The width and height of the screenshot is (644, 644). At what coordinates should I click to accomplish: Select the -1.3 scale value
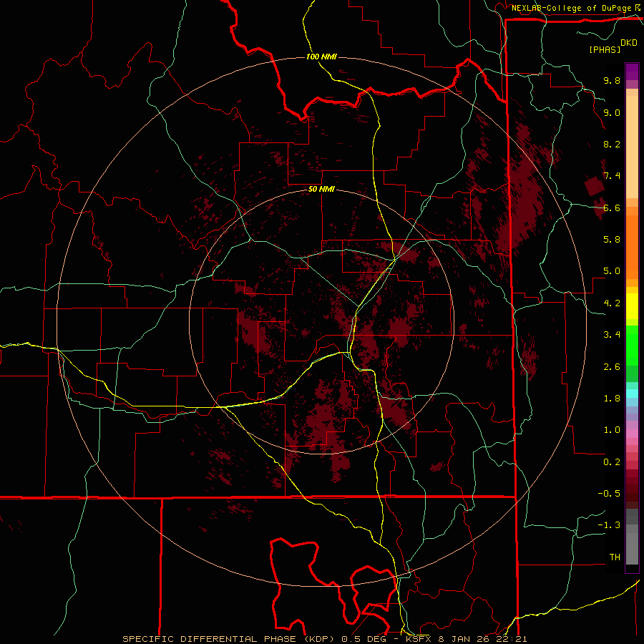click(x=609, y=525)
